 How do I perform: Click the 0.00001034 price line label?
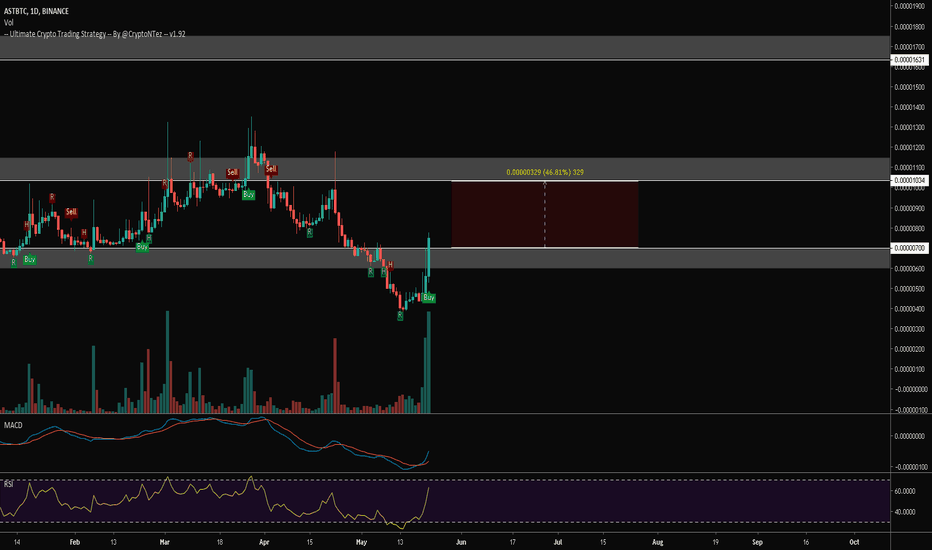coord(910,180)
